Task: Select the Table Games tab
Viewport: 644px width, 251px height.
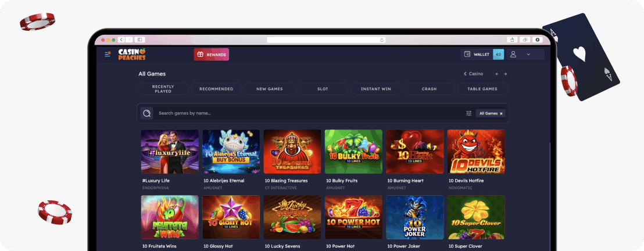Action: [482, 89]
